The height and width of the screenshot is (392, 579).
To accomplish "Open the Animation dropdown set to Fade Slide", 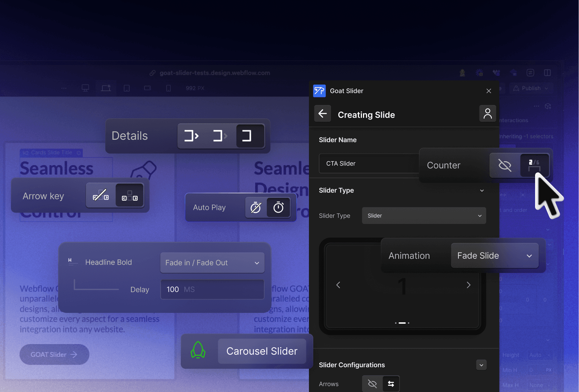I will click(495, 256).
